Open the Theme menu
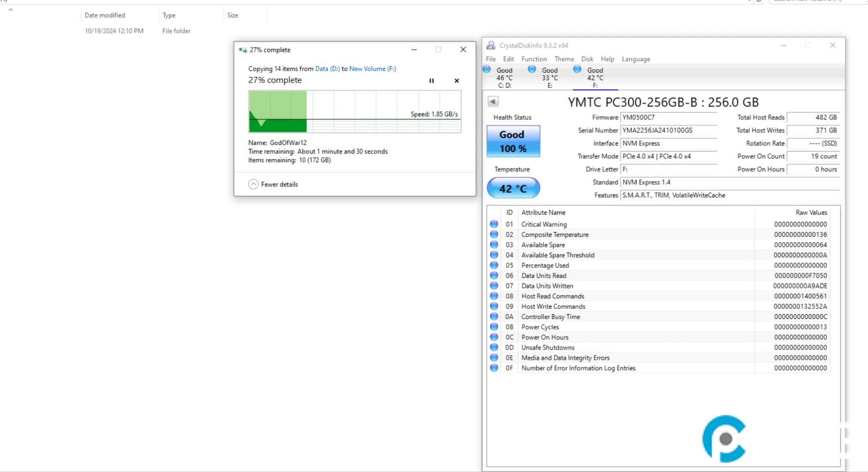 click(565, 59)
